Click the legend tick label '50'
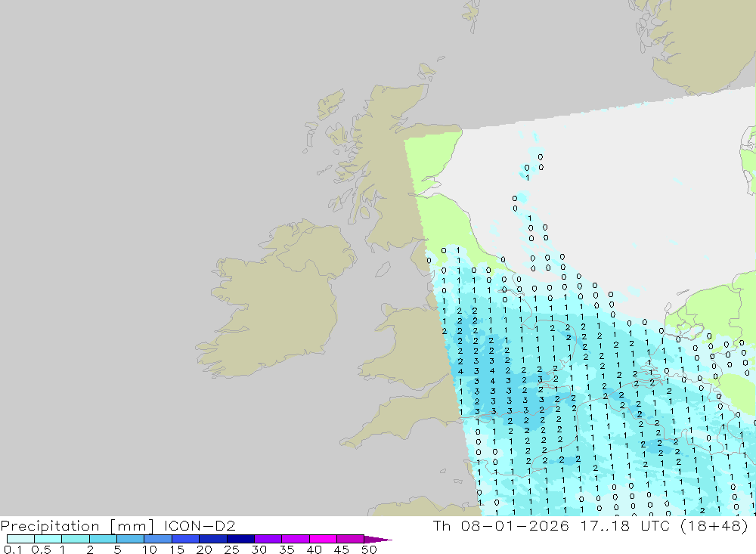 point(369,549)
